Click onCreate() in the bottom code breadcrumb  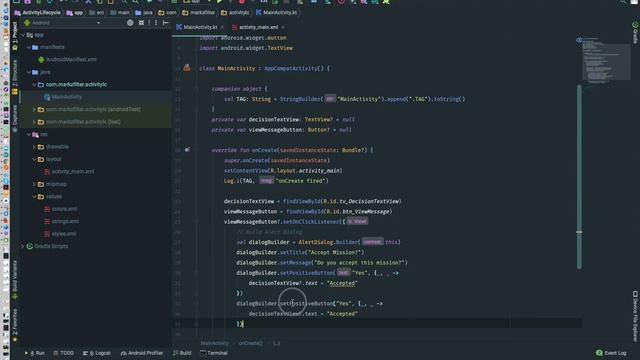click(x=251, y=343)
